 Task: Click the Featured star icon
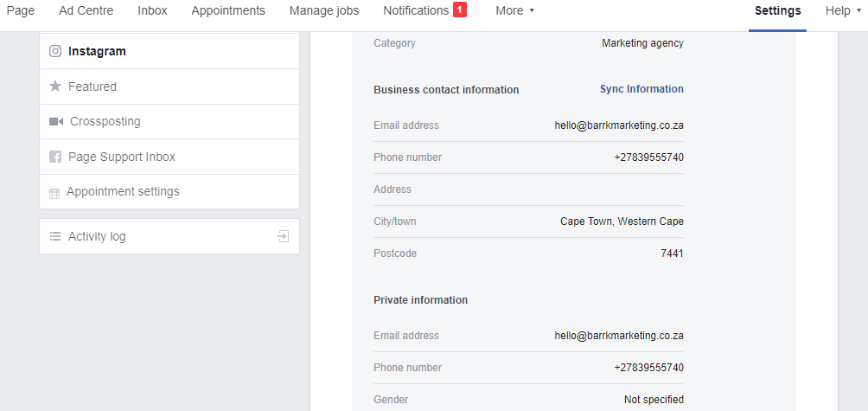pos(55,87)
